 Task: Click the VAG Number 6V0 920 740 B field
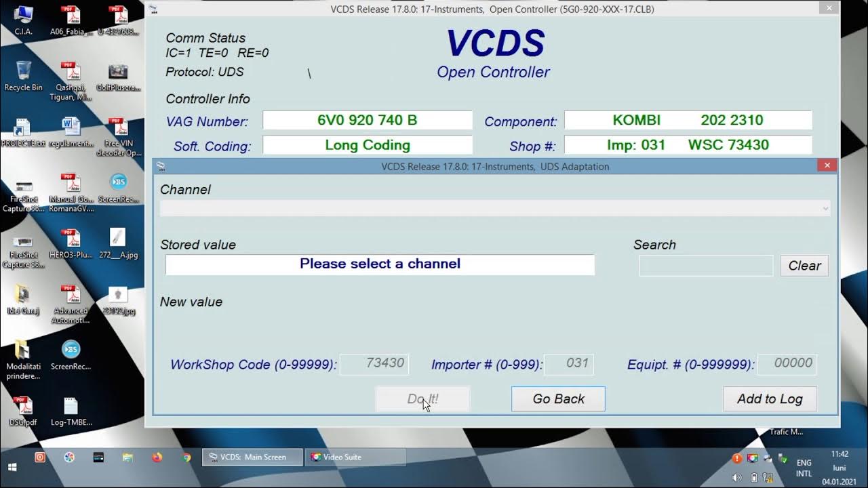coord(368,121)
